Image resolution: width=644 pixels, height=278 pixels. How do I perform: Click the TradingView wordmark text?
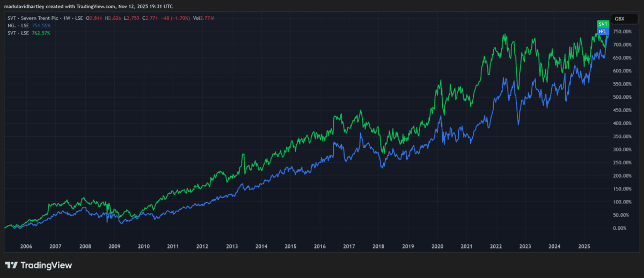(x=45, y=265)
